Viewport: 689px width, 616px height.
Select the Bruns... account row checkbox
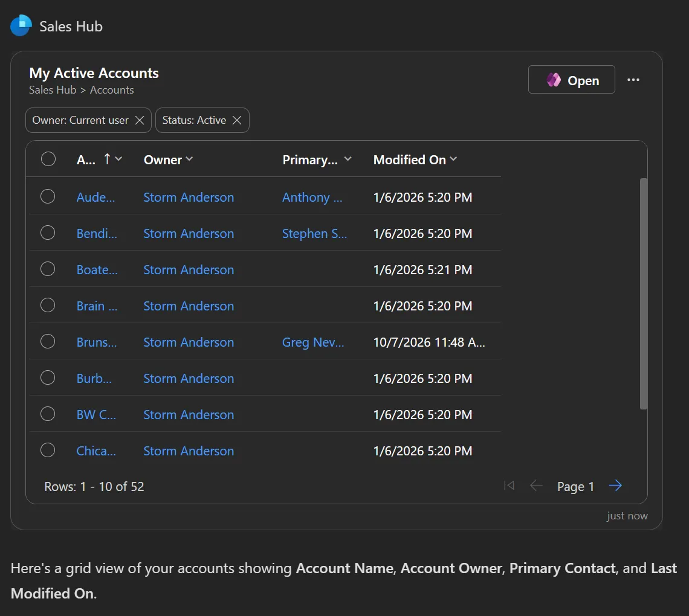[x=48, y=341]
